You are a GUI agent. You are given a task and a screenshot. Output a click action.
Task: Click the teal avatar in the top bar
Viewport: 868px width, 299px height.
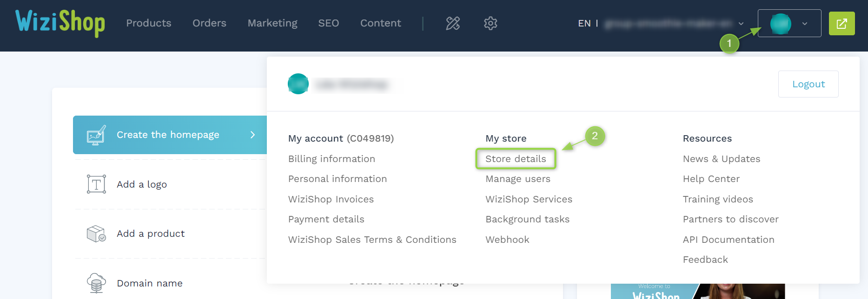pos(781,24)
